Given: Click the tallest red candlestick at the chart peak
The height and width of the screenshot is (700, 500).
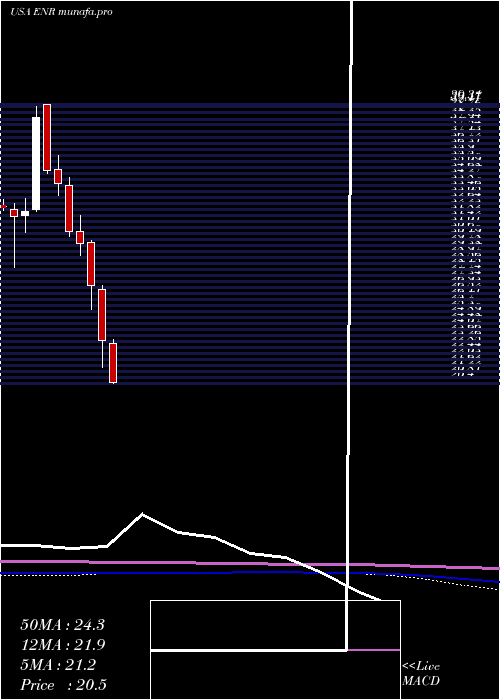Looking at the screenshot, I should point(47,137).
